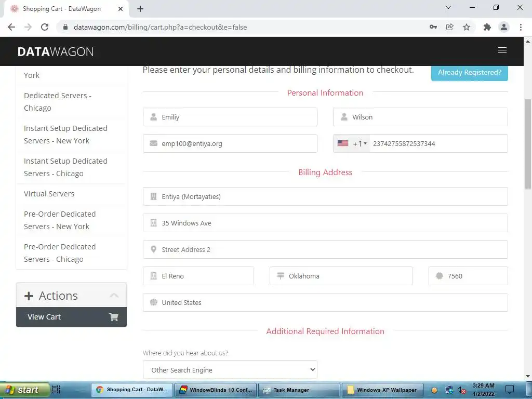Collapse the Actions panel chevron
The width and height of the screenshot is (532, 399).
(x=114, y=296)
